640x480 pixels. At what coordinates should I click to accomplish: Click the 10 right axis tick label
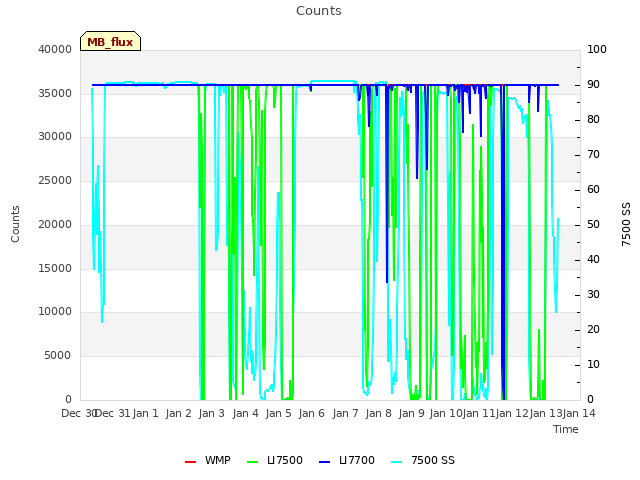pyautogui.click(x=593, y=364)
